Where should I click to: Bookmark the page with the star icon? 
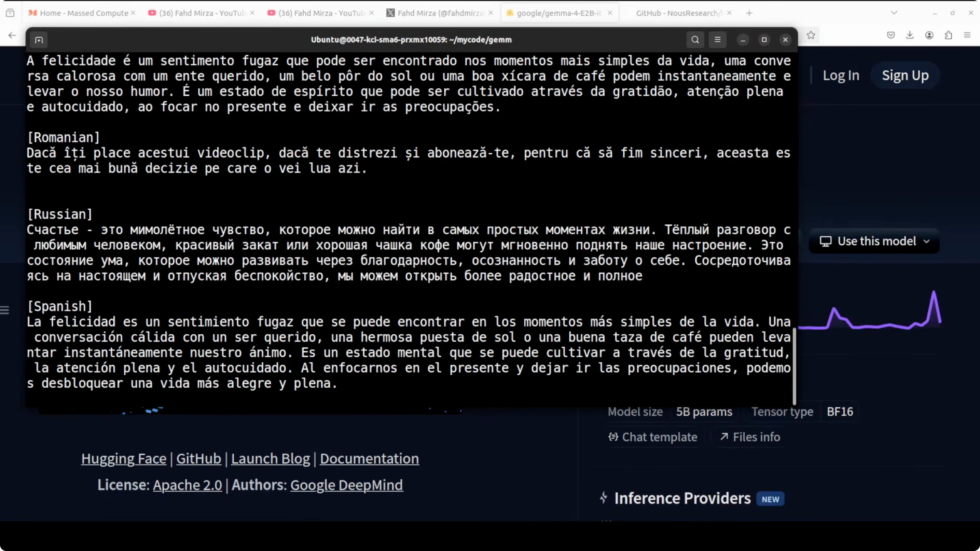click(x=811, y=35)
